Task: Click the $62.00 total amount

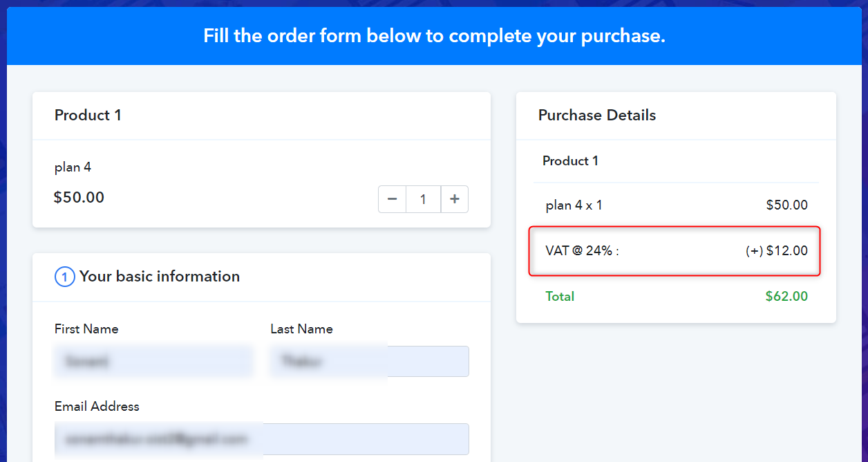Action: (x=786, y=296)
